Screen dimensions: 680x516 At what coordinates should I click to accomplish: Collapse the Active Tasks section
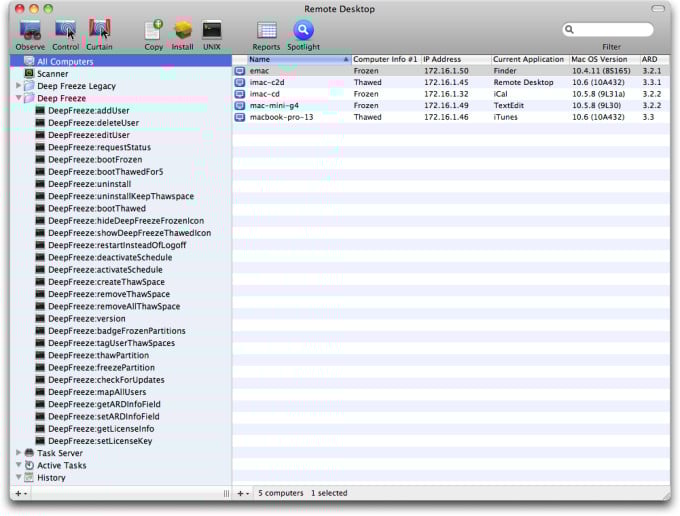pyautogui.click(x=18, y=465)
